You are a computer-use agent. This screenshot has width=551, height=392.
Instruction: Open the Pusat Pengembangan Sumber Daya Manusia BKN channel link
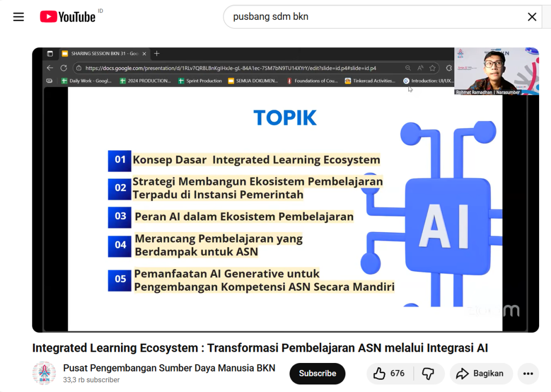[x=169, y=368]
